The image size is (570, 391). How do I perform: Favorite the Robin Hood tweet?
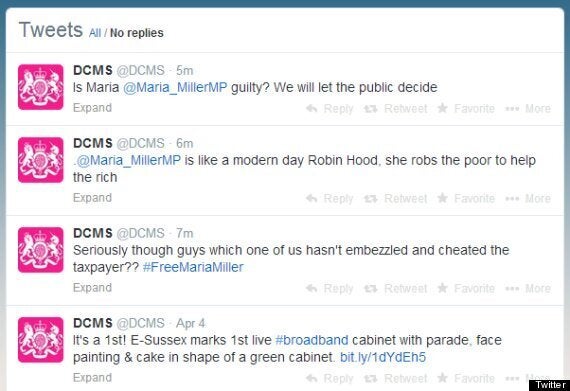click(466, 198)
